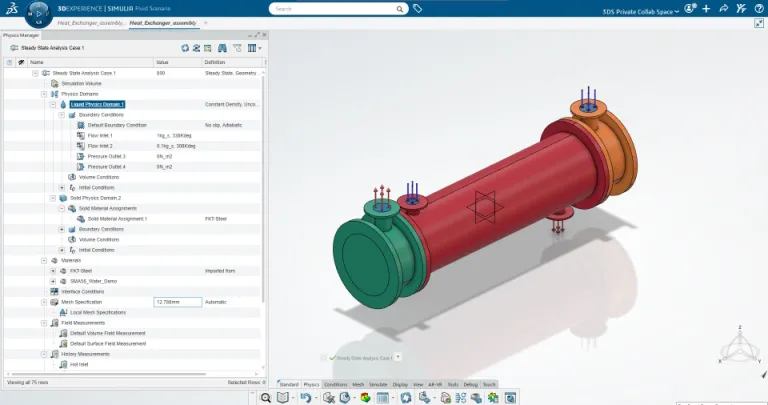Image resolution: width=768 pixels, height=405 pixels.
Task: Click the Simulation Volume icon in the tree
Action: click(54, 83)
